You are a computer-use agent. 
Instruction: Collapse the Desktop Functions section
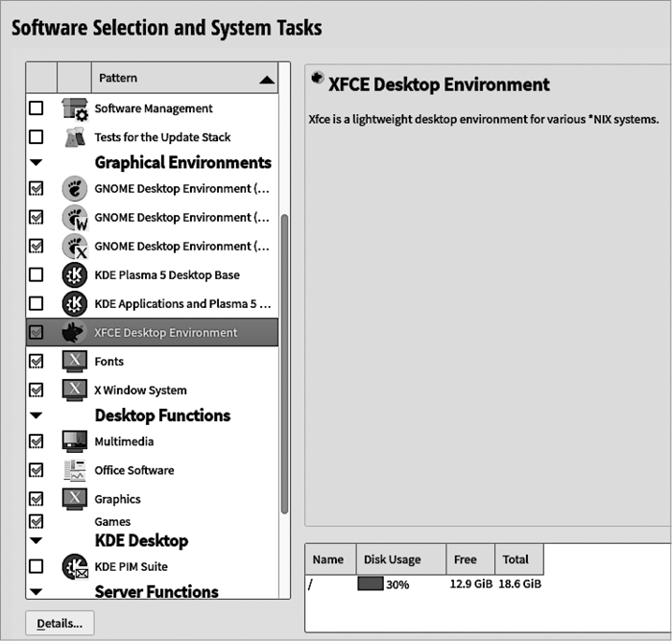pyautogui.click(x=36, y=415)
